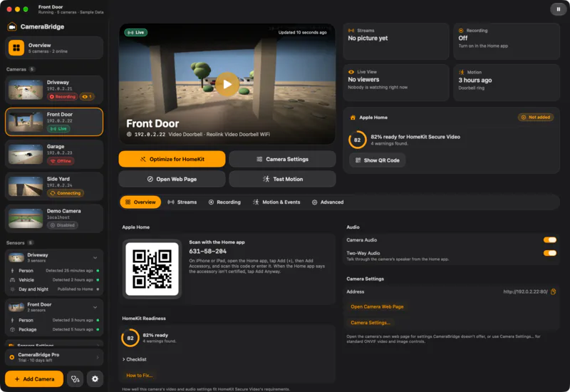Click the No viewers Live View card
Viewport: 570px width, 392px height.
click(x=396, y=83)
